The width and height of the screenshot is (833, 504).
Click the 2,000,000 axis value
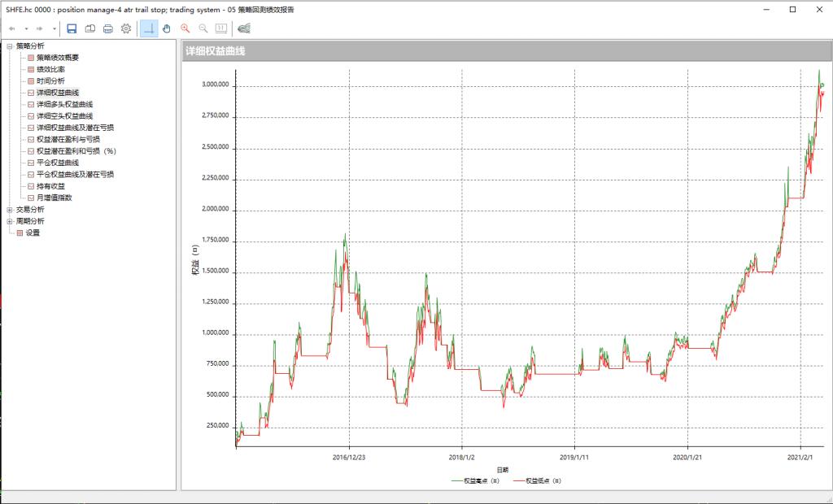click(216, 209)
